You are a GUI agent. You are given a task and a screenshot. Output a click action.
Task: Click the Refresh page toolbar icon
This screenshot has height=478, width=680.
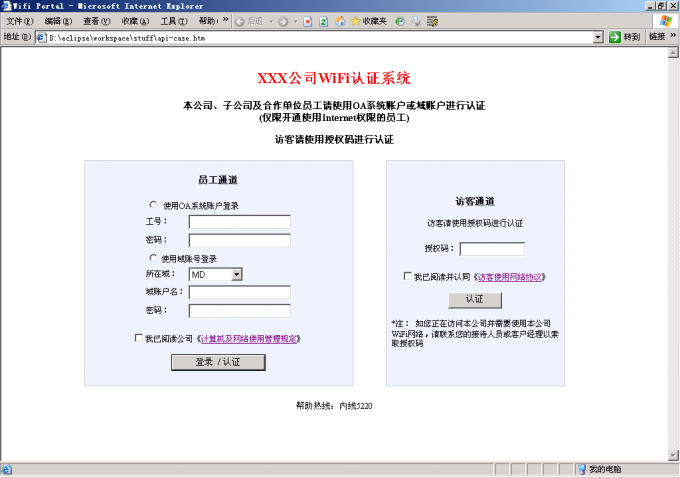[x=324, y=21]
